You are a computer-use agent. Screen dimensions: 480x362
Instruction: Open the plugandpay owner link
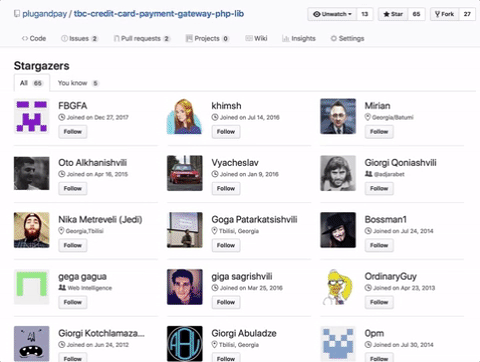[45, 14]
